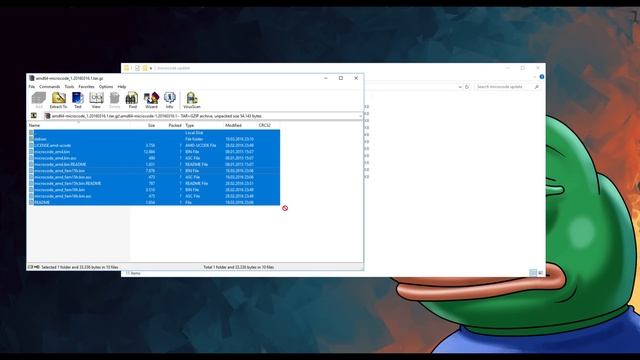This screenshot has width=640, height=360.
Task: Click the search magnifier icon in Explorer
Action: tap(536, 87)
